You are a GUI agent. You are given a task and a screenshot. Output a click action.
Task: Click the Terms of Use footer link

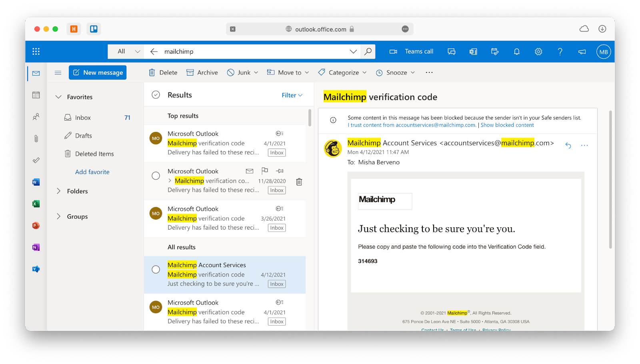pyautogui.click(x=463, y=330)
